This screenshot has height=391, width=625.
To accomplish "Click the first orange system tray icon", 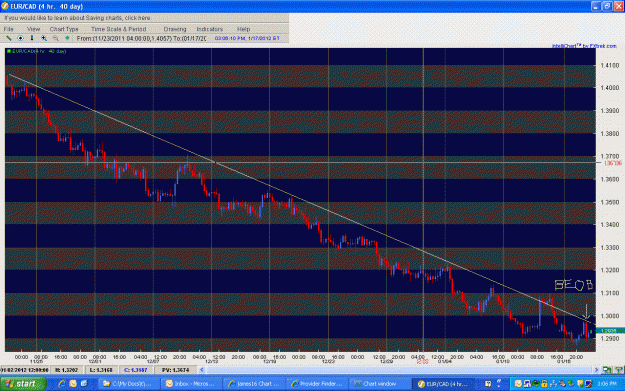I will coord(518,384).
